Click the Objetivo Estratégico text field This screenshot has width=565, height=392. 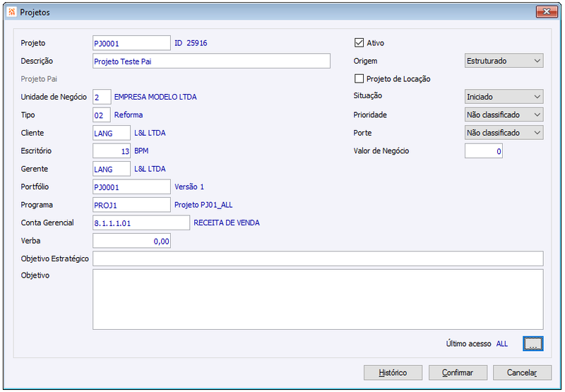click(318, 259)
